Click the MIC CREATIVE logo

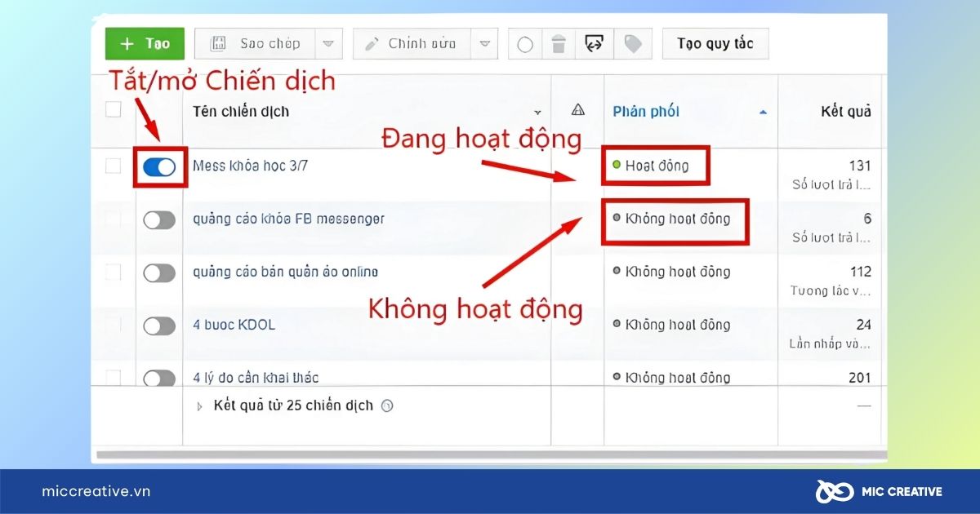(879, 491)
